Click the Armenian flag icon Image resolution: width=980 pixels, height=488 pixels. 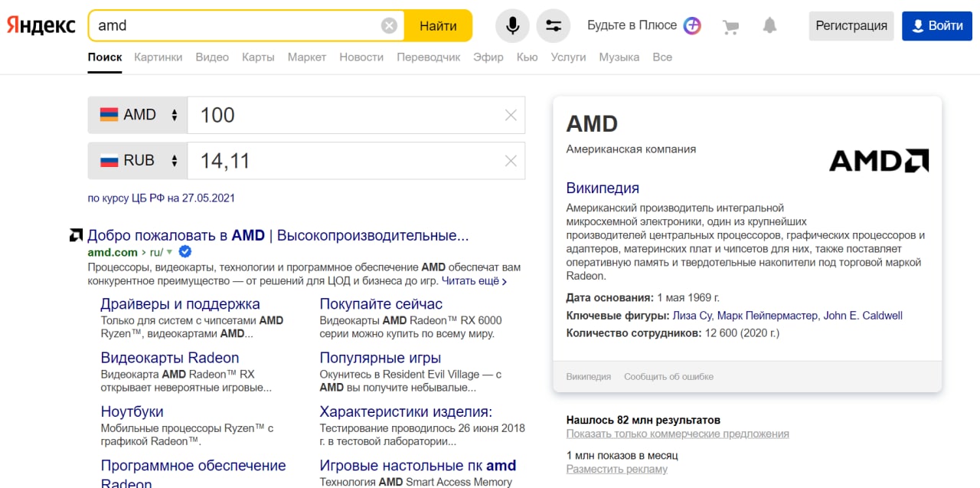point(109,115)
